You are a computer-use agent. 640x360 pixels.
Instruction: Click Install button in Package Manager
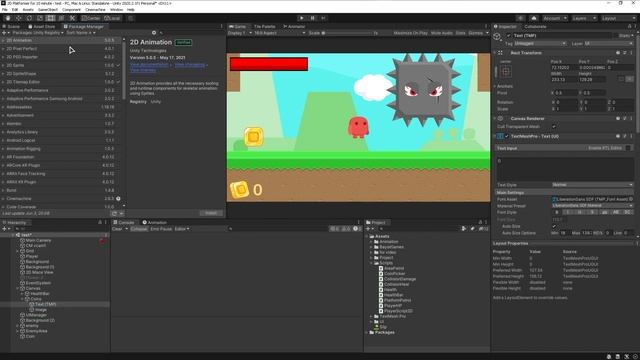211,213
